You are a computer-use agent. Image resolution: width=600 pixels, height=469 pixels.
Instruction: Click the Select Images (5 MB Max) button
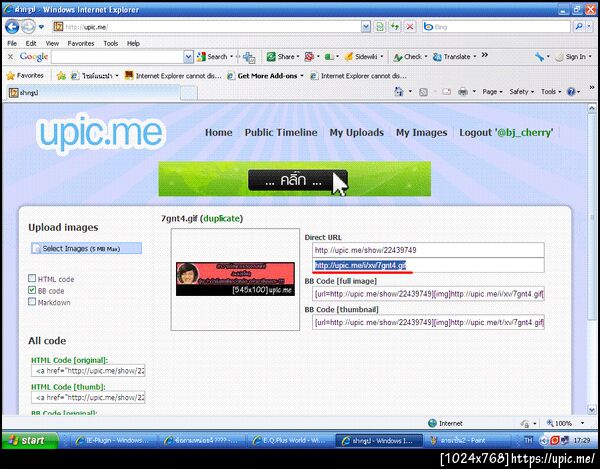(x=86, y=248)
